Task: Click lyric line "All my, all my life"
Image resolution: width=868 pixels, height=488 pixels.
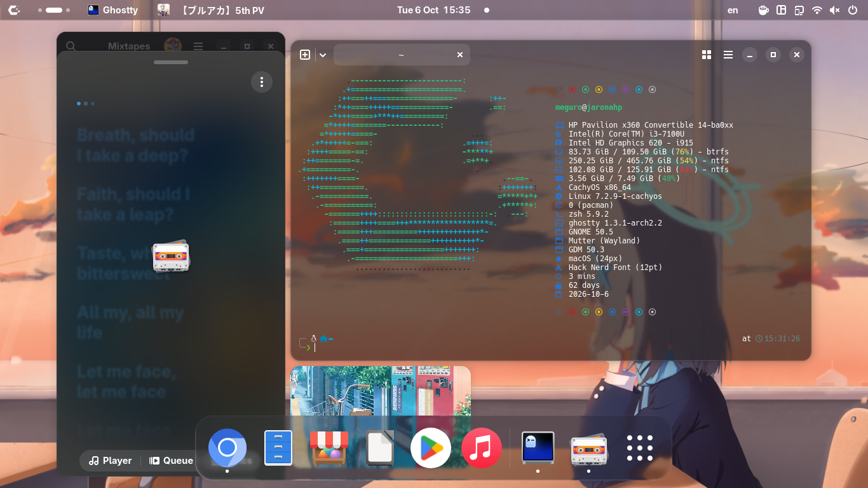Action: tap(130, 322)
